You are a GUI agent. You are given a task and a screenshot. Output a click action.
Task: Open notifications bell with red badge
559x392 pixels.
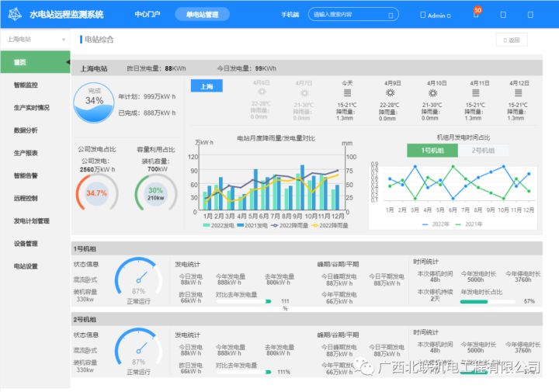pyautogui.click(x=475, y=14)
